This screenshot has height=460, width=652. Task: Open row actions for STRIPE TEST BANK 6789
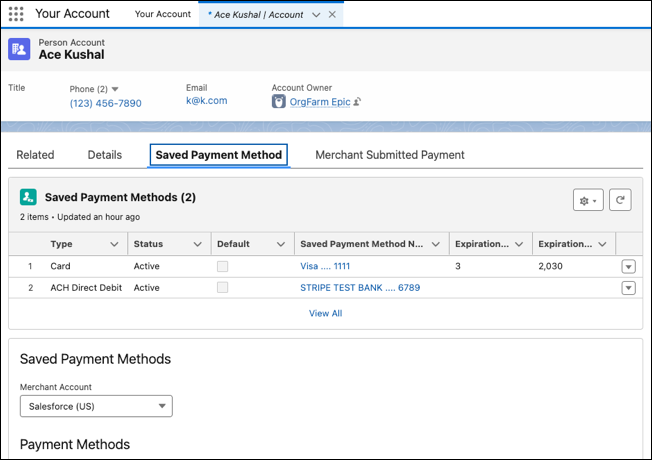(x=628, y=287)
